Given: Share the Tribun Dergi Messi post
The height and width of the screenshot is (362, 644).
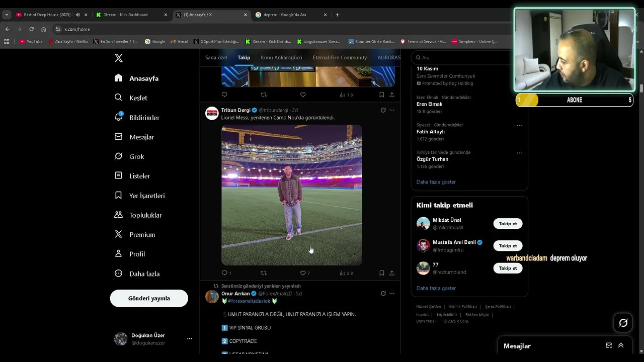Looking at the screenshot, I should tap(392, 273).
